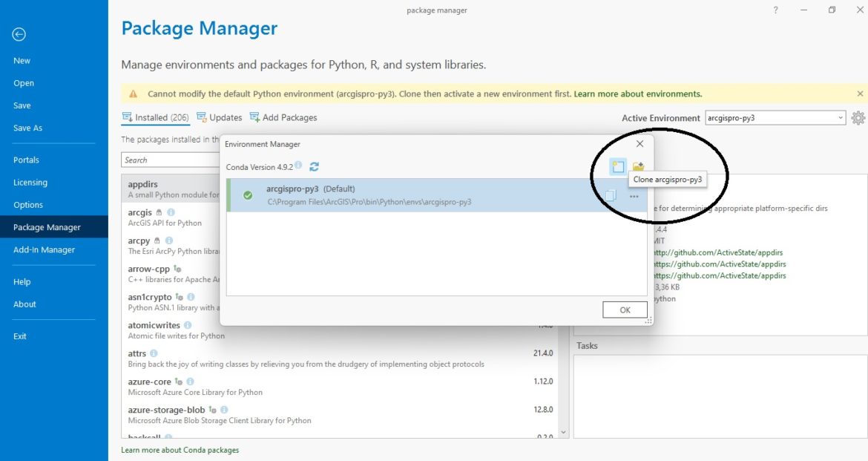868x461 pixels.
Task: Switch to the Add Packages tab
Action: pyautogui.click(x=283, y=117)
